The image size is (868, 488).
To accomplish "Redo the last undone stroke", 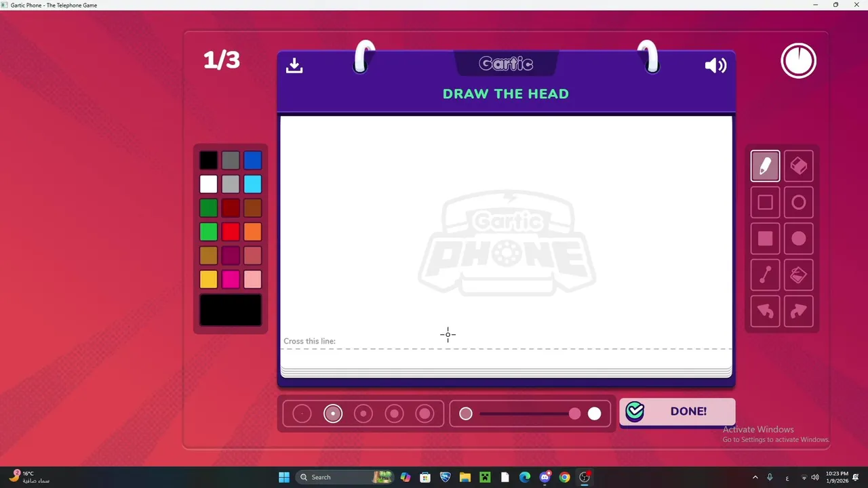I will [x=798, y=311].
